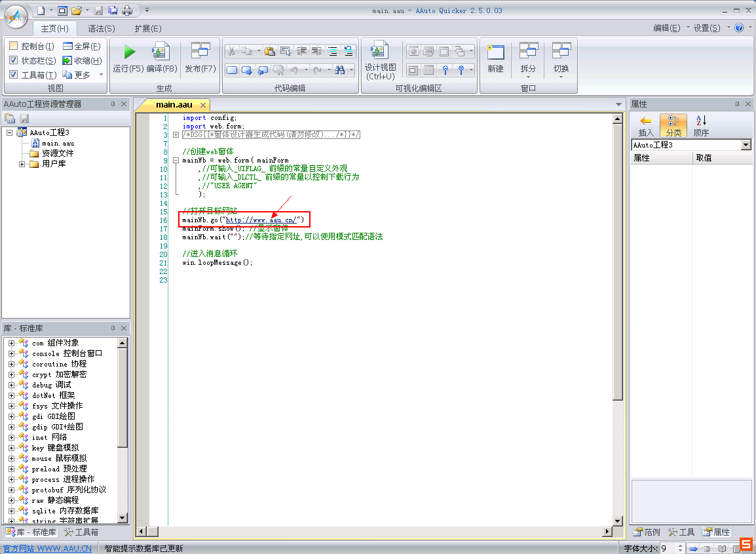Select the Order (顺序) sort icon
Screen dimensions: 756x554
(701, 121)
